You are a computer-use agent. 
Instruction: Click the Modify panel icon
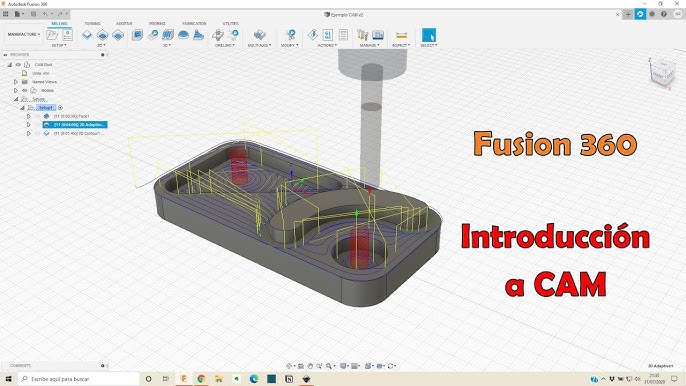point(290,35)
